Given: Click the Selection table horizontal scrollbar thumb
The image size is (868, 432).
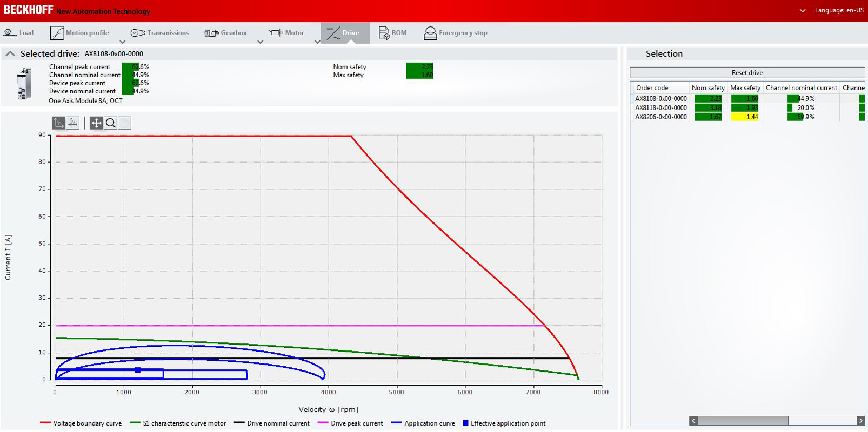Looking at the screenshot, I should click(x=743, y=420).
